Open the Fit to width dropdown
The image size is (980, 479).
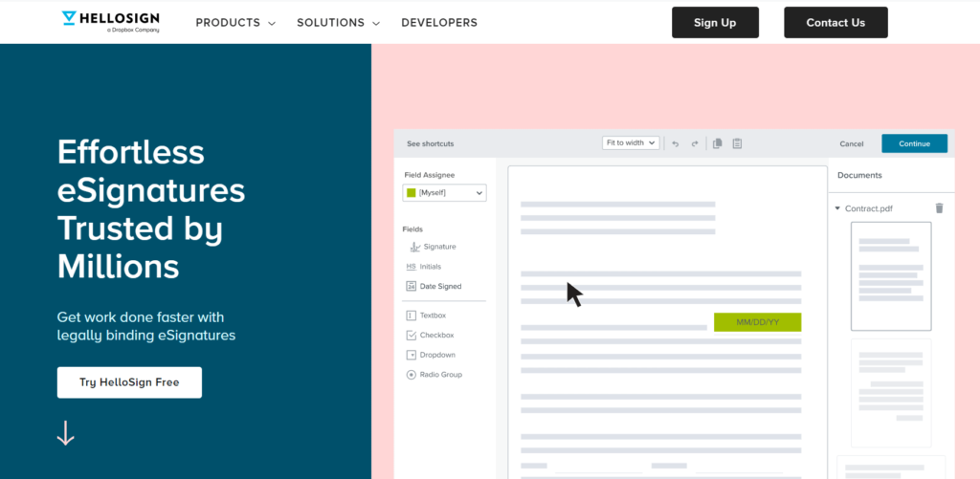click(x=631, y=143)
